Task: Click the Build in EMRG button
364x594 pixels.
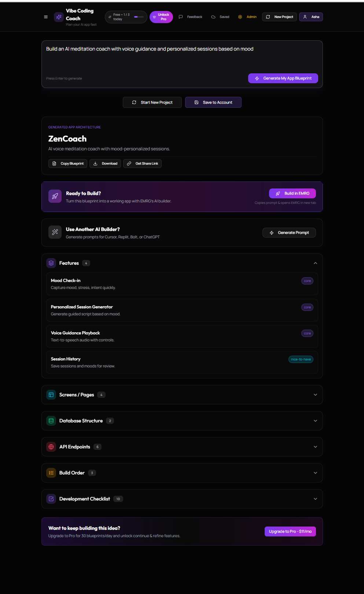Action: click(293, 194)
